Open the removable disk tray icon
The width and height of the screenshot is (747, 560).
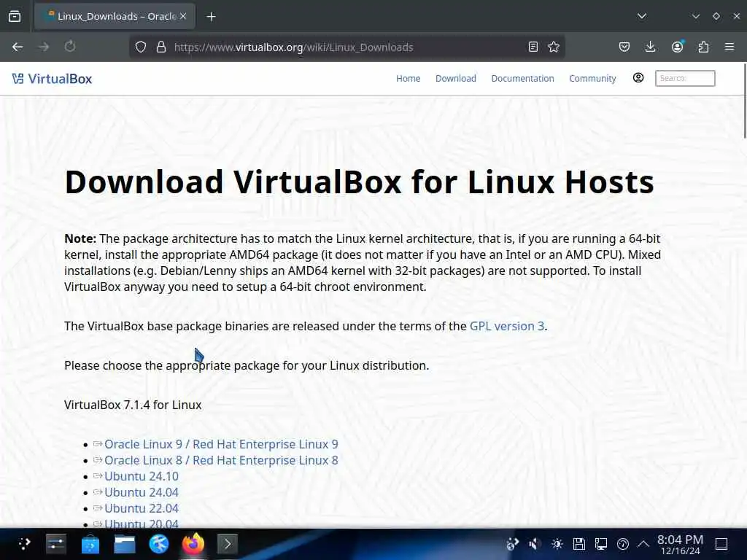pos(578,544)
